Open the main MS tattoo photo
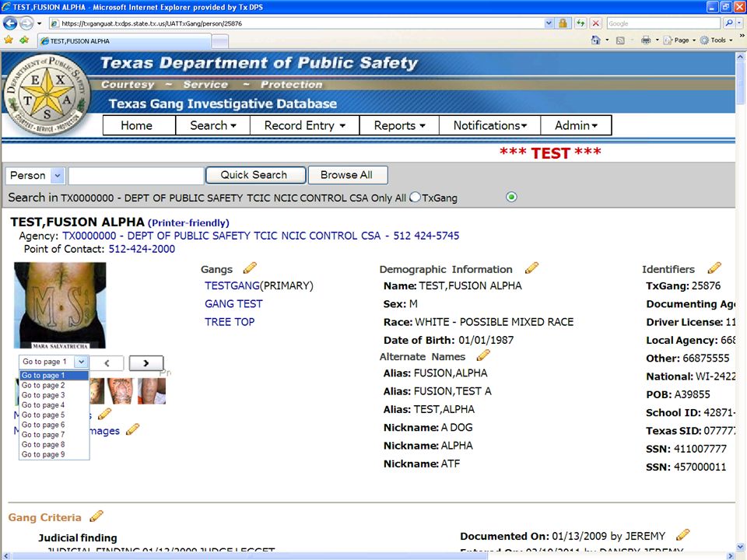 (x=60, y=305)
